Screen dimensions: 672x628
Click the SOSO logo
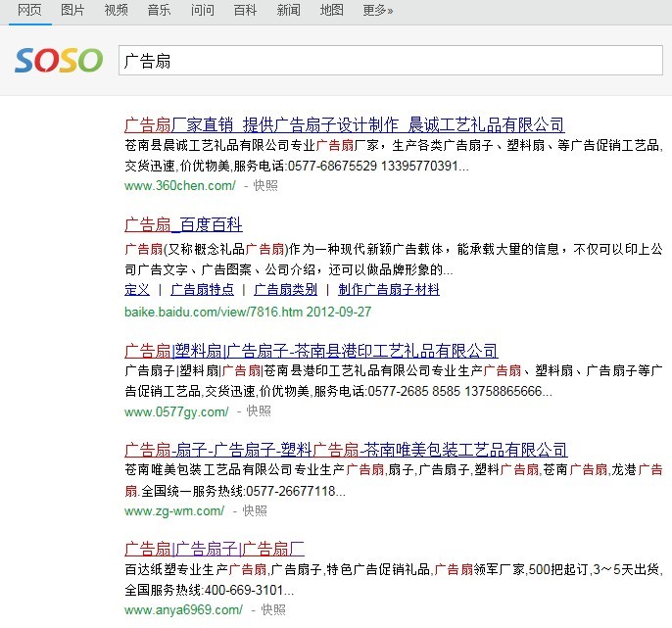(x=59, y=60)
